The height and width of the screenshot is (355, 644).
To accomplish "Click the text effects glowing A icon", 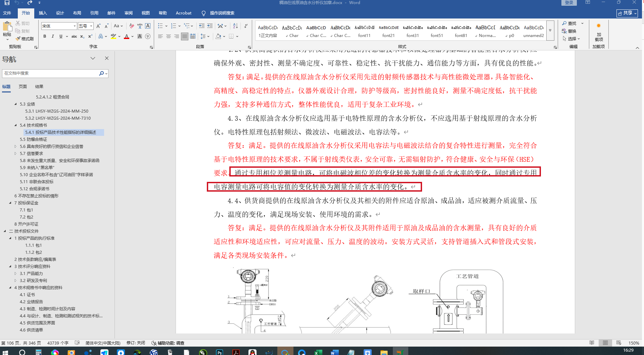I will coord(101,36).
